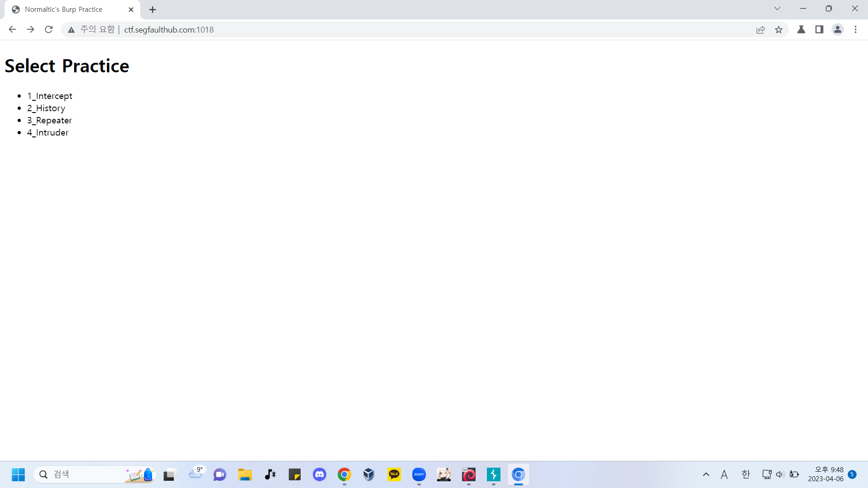Open the Chrome Labs flask icon
The height and width of the screenshot is (488, 868).
point(801,29)
